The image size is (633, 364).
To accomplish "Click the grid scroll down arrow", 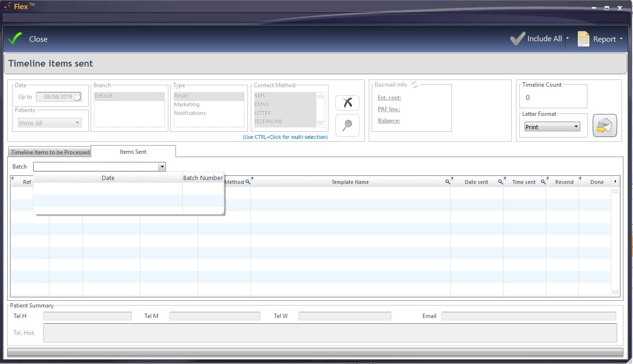I will (x=616, y=293).
